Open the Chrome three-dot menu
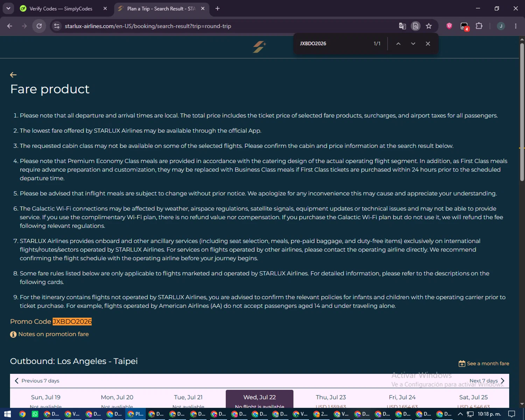The image size is (525, 420). [x=516, y=26]
